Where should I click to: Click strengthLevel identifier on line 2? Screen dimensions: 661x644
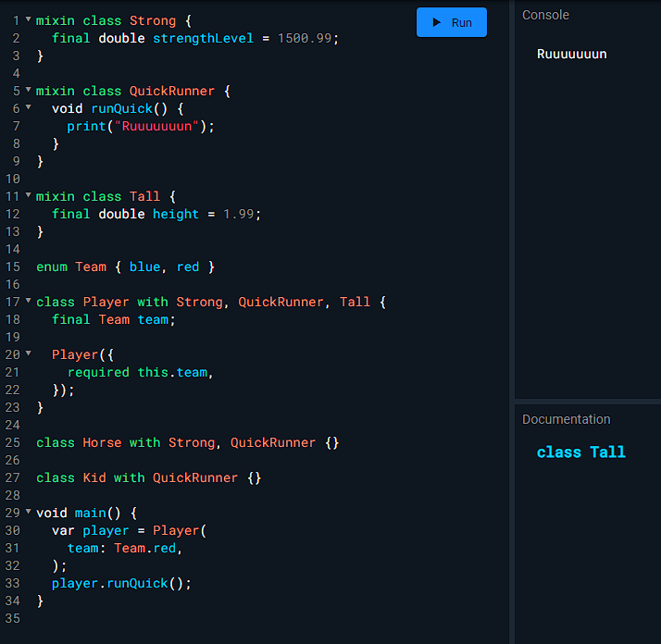click(203, 38)
